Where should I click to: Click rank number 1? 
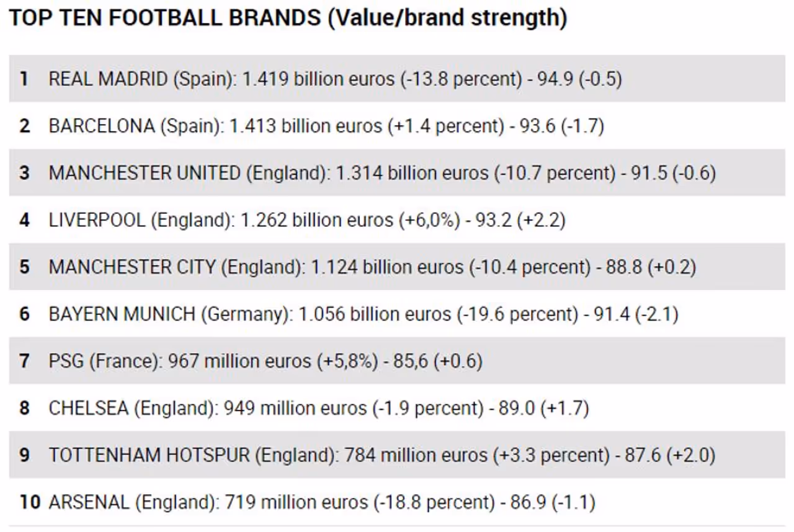click(x=24, y=79)
